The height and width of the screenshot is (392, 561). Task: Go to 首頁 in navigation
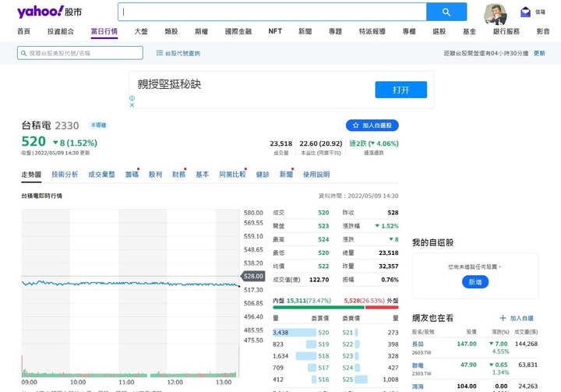(23, 31)
